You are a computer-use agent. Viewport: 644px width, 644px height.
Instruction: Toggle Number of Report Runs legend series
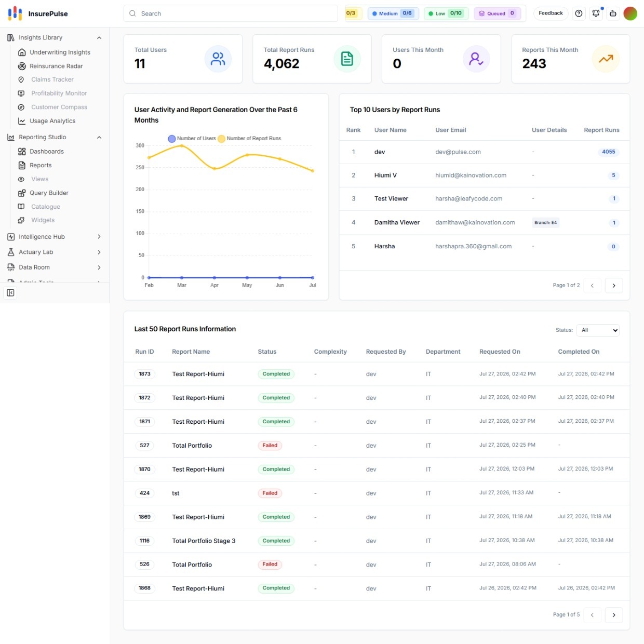point(250,139)
